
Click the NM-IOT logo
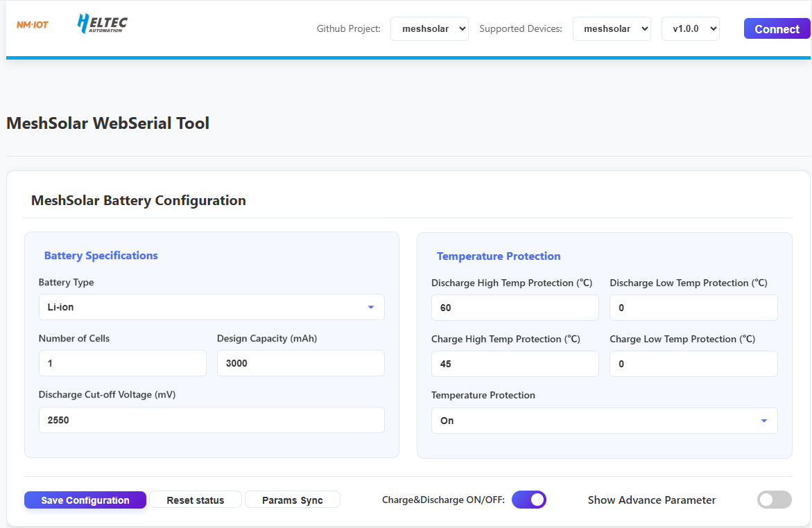pyautogui.click(x=33, y=25)
